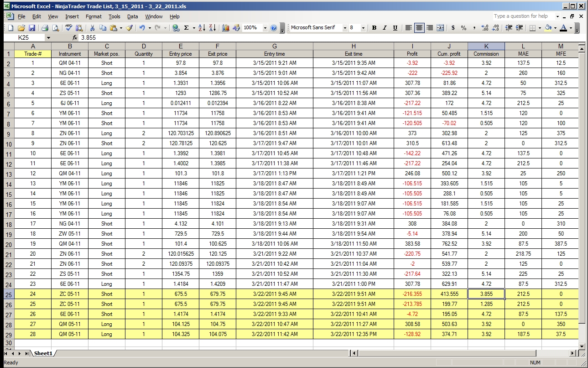Open the Format menu
Viewport: 588px width, 368px height.
tap(94, 16)
